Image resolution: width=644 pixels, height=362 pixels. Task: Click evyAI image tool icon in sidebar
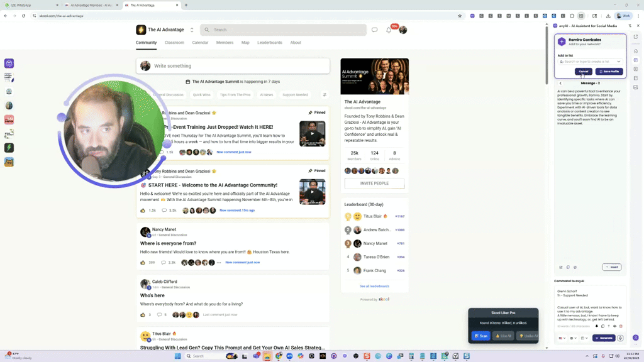[x=636, y=87]
